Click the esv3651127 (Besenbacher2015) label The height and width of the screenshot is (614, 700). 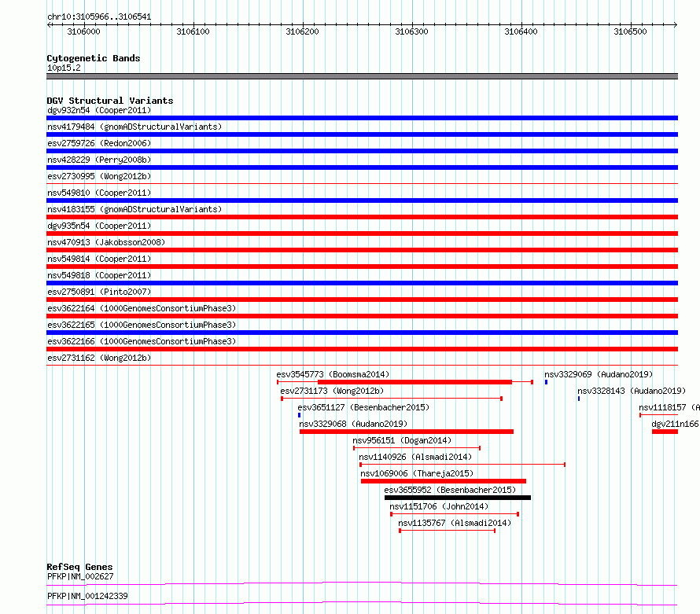[363, 407]
